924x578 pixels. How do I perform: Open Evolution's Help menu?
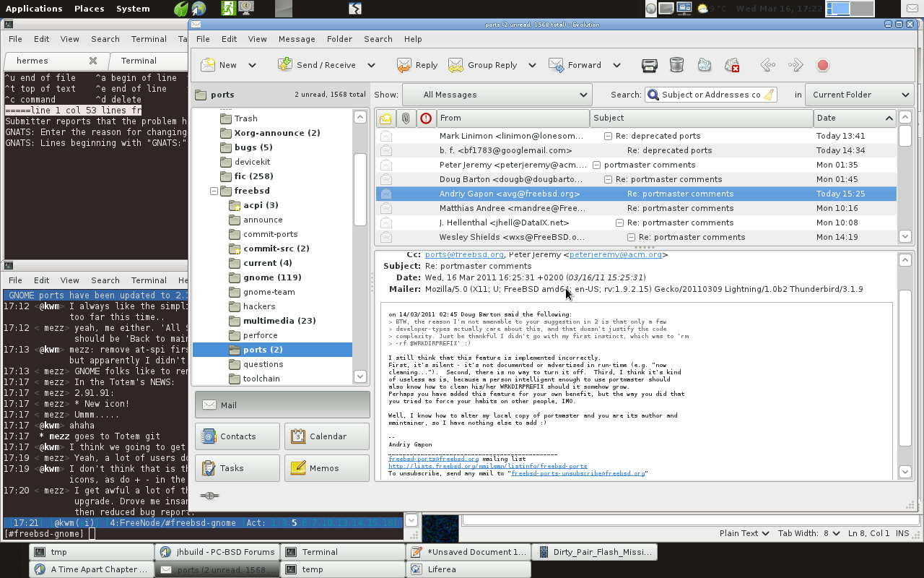(x=413, y=39)
